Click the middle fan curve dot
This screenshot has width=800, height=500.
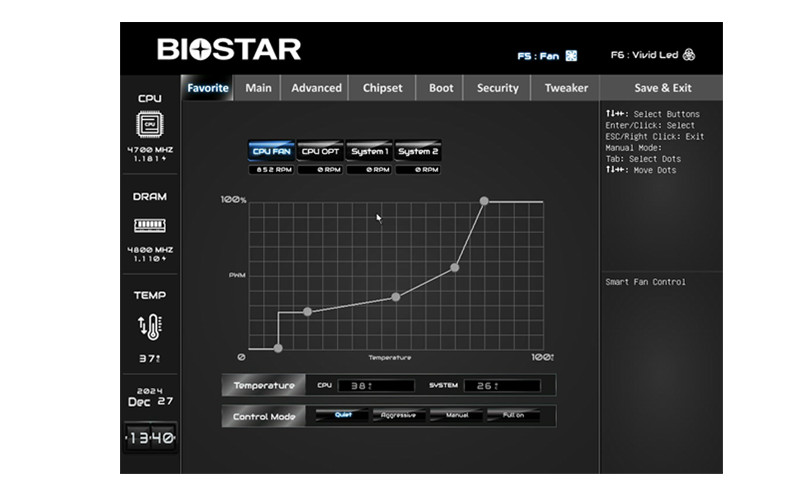tap(395, 297)
